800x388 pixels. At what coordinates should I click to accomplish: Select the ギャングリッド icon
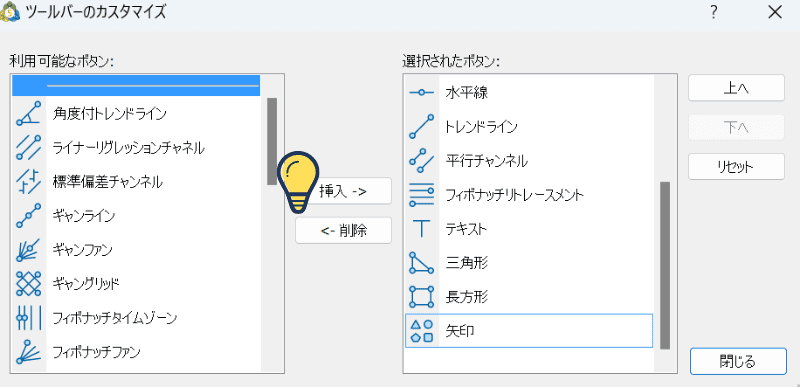click(29, 283)
